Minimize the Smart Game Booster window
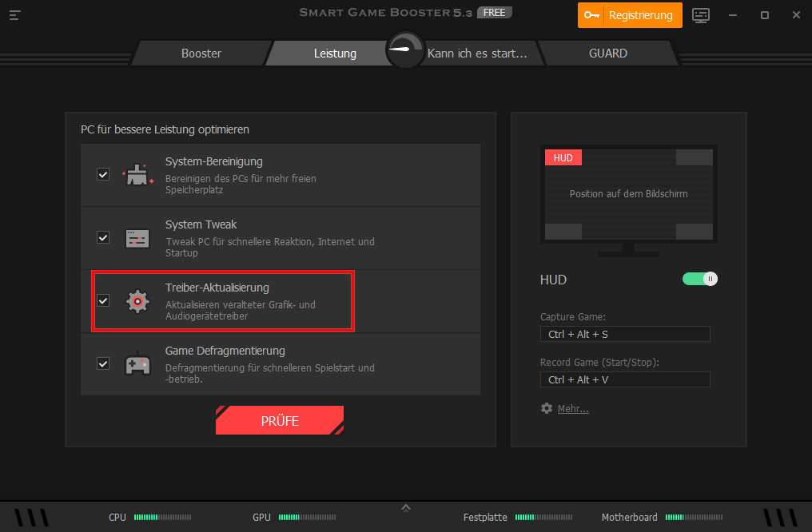The width and height of the screenshot is (812, 532). (x=733, y=15)
